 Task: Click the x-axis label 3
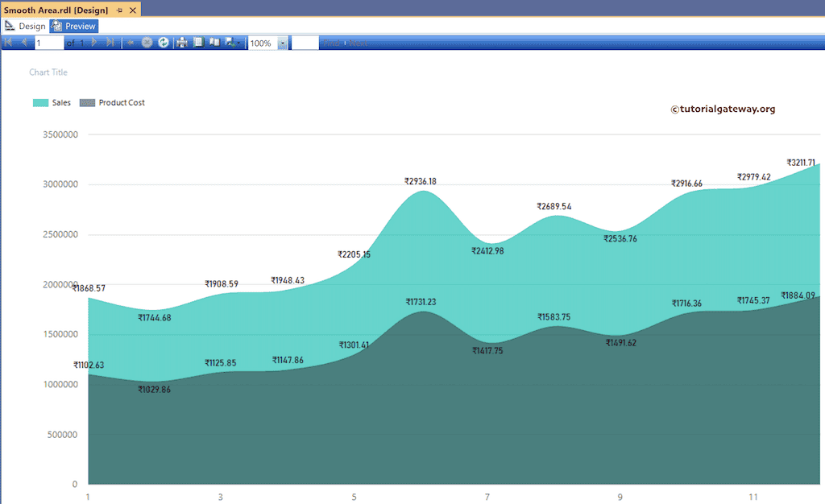[221, 497]
